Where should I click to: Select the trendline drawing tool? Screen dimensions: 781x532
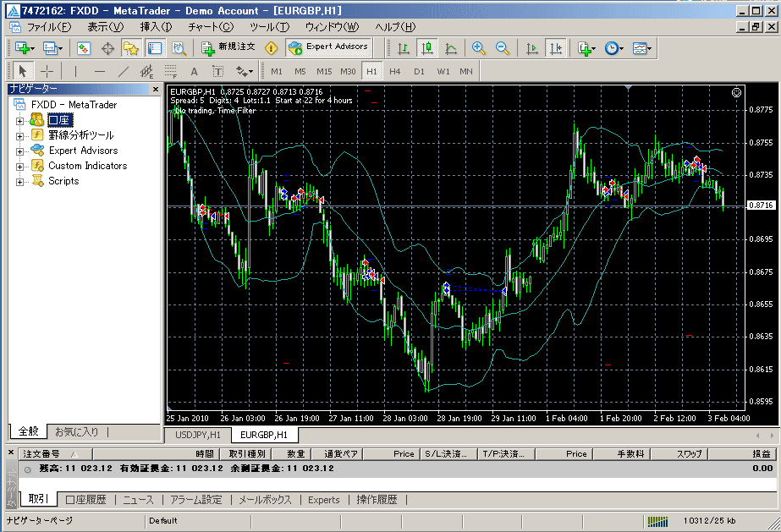tap(124, 72)
